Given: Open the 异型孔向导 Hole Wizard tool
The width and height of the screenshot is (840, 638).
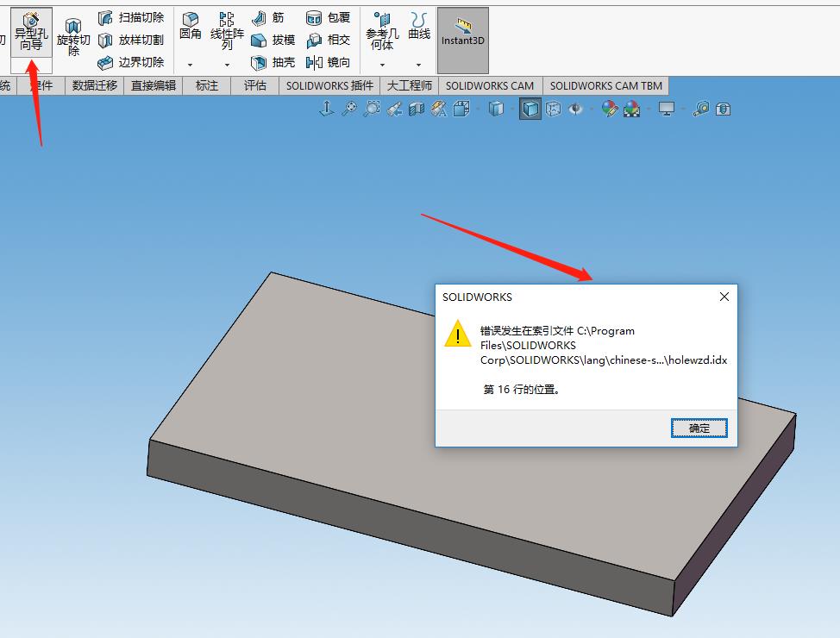Looking at the screenshot, I should (x=31, y=33).
